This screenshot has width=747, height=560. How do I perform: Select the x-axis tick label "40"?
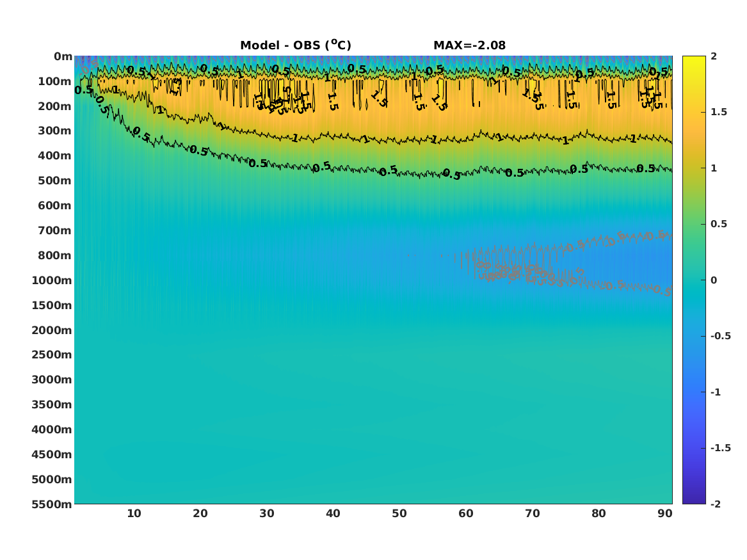tap(333, 513)
